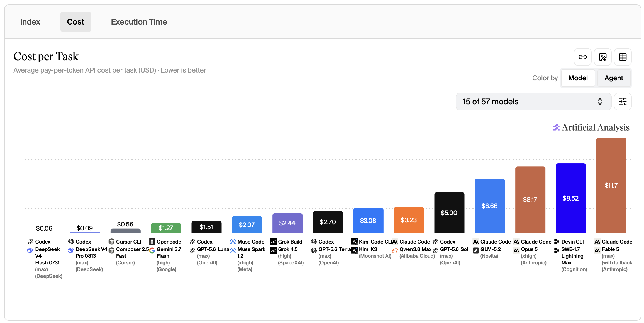Click the $1.51 GPT-5.6 Luna bar
This screenshot has height=323, width=644.
tap(206, 227)
